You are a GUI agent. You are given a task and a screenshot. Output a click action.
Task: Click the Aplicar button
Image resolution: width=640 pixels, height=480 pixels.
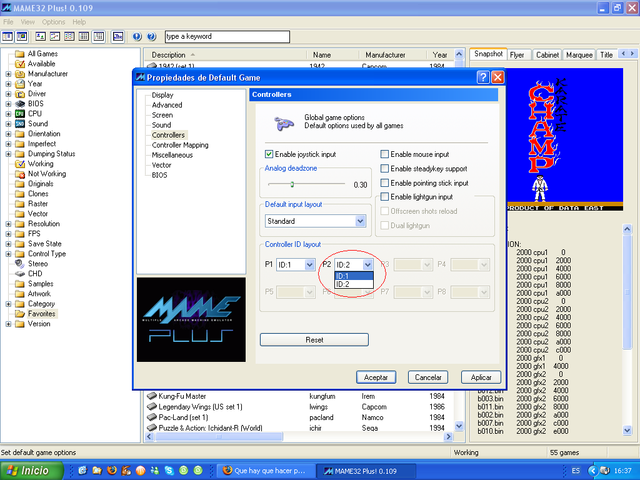click(x=481, y=377)
